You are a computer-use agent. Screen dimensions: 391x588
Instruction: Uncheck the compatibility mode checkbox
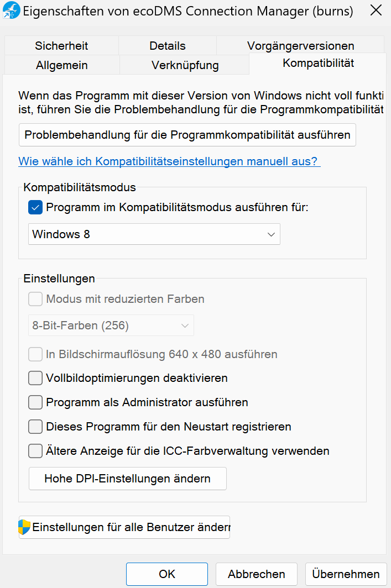click(x=35, y=208)
